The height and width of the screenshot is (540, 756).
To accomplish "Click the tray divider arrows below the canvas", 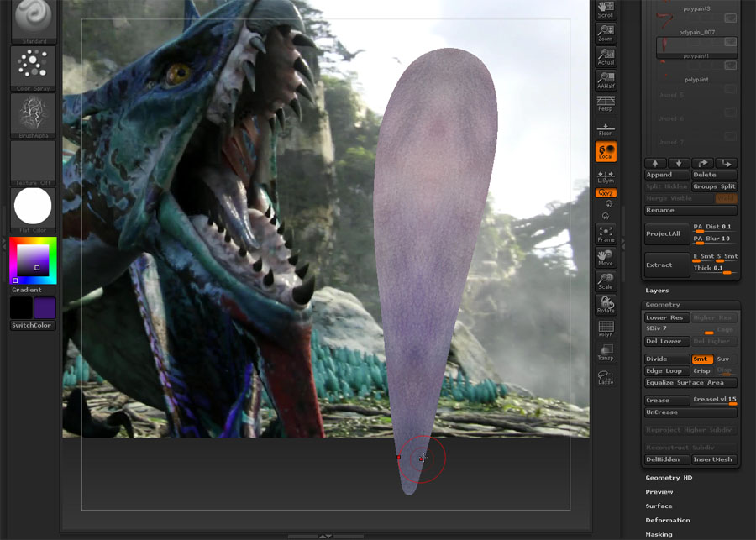I will click(326, 536).
